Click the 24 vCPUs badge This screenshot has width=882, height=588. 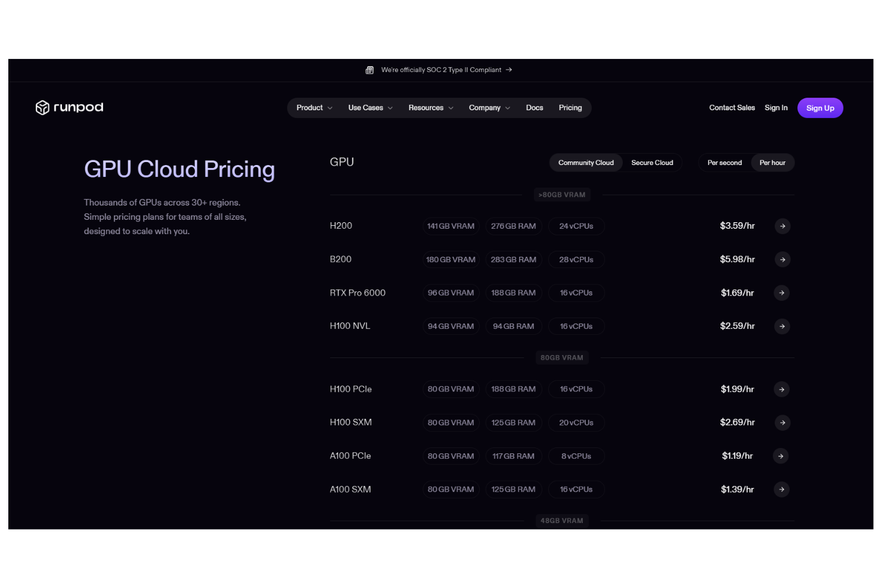576,226
